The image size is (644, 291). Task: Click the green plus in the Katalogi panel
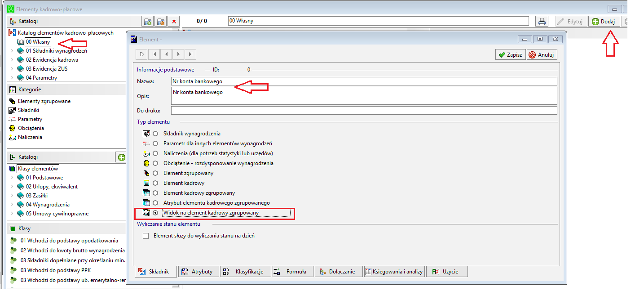point(121,157)
